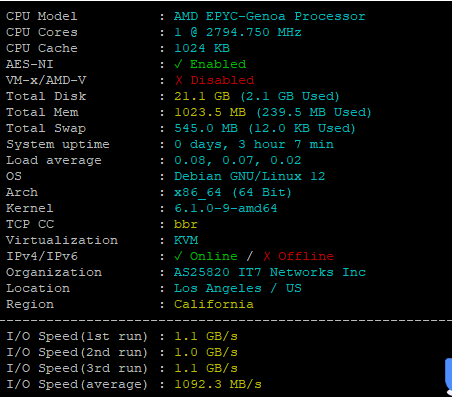This screenshot has height=397, width=452.
Task: Click the kernel version 6.1.0-9-amd64
Action: 226,208
